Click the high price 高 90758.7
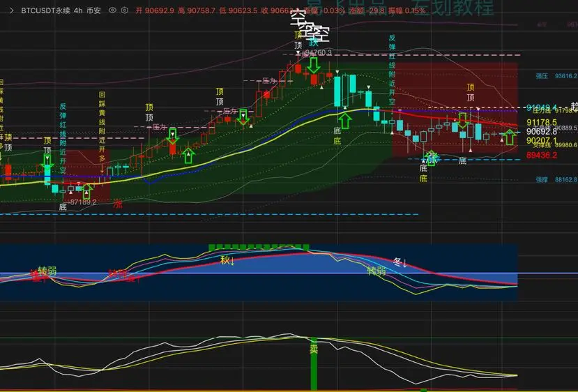 (x=197, y=10)
